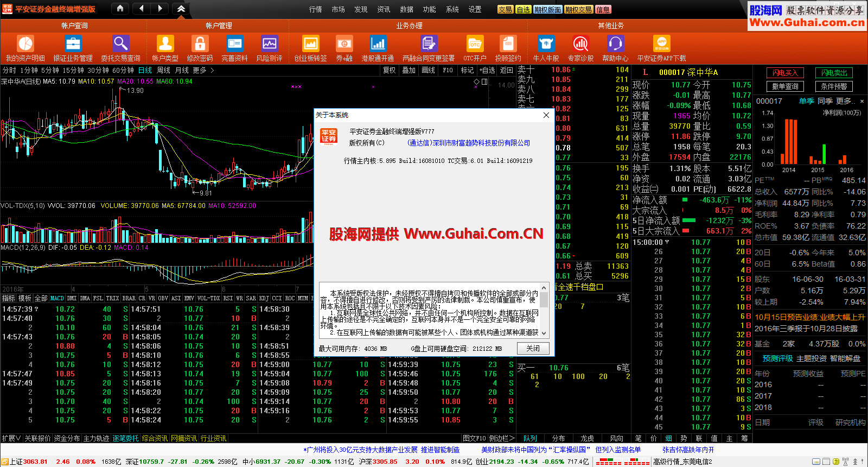
Task: Open 平安证券APP下载 icon
Action: point(661,44)
